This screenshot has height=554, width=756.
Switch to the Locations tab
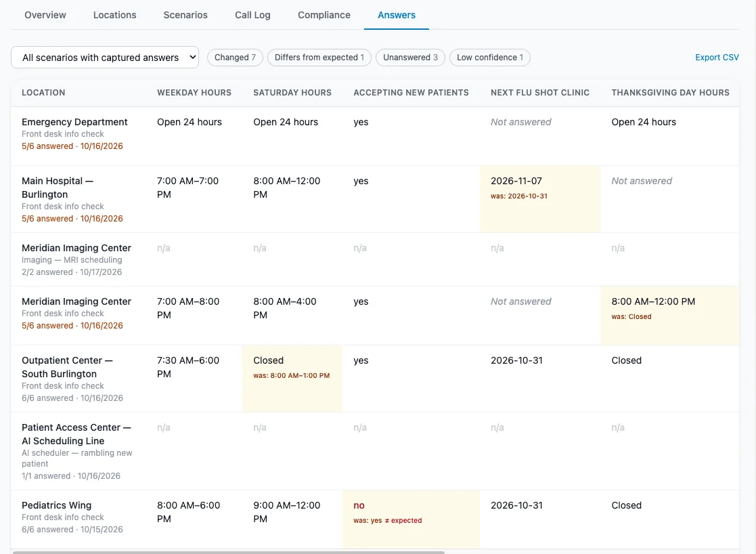(x=115, y=15)
